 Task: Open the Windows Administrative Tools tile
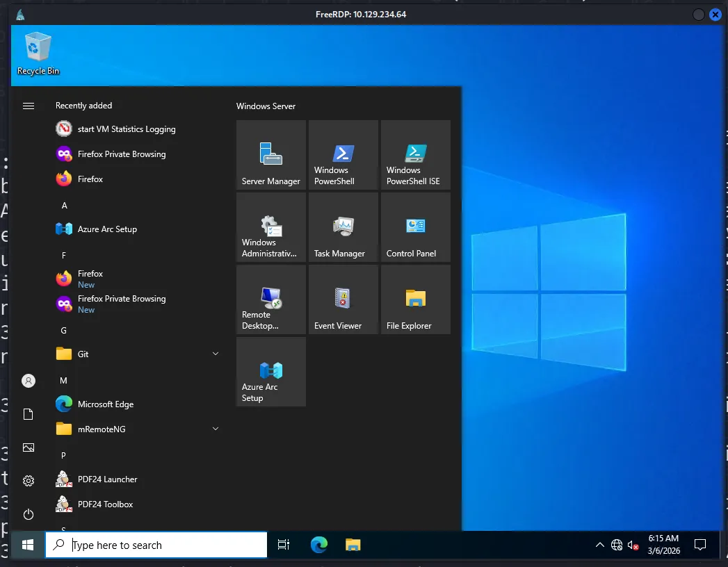pos(270,227)
